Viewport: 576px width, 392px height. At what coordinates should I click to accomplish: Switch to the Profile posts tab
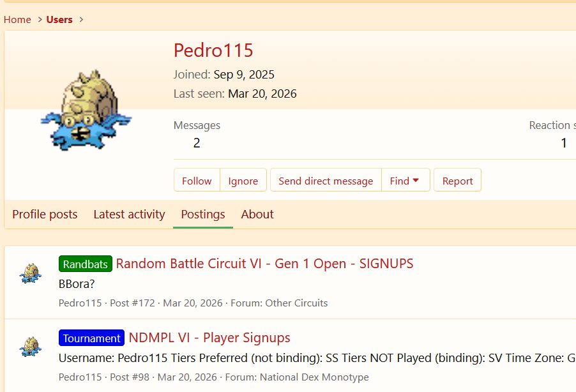(45, 215)
